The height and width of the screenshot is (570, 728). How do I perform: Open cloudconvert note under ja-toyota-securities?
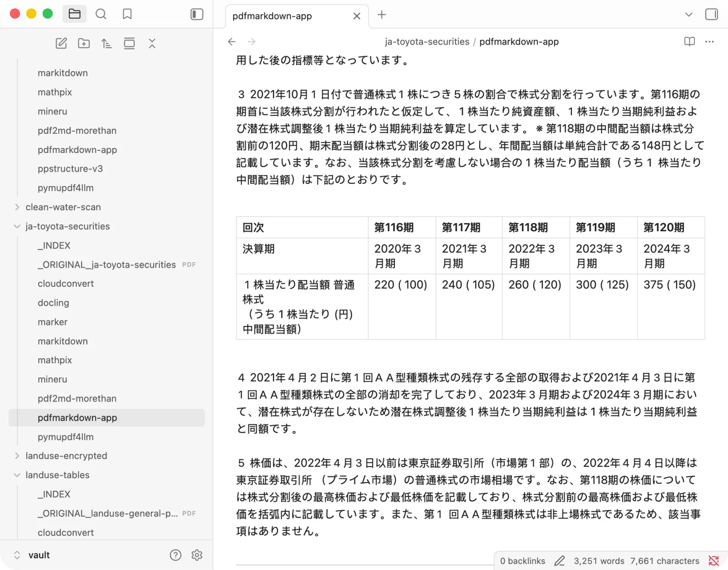coord(66,284)
